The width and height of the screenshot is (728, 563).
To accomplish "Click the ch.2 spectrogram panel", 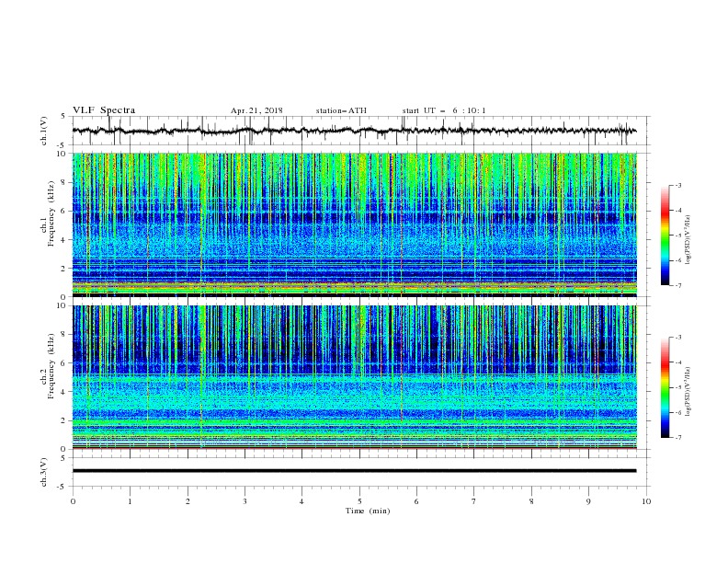I will [x=354, y=377].
